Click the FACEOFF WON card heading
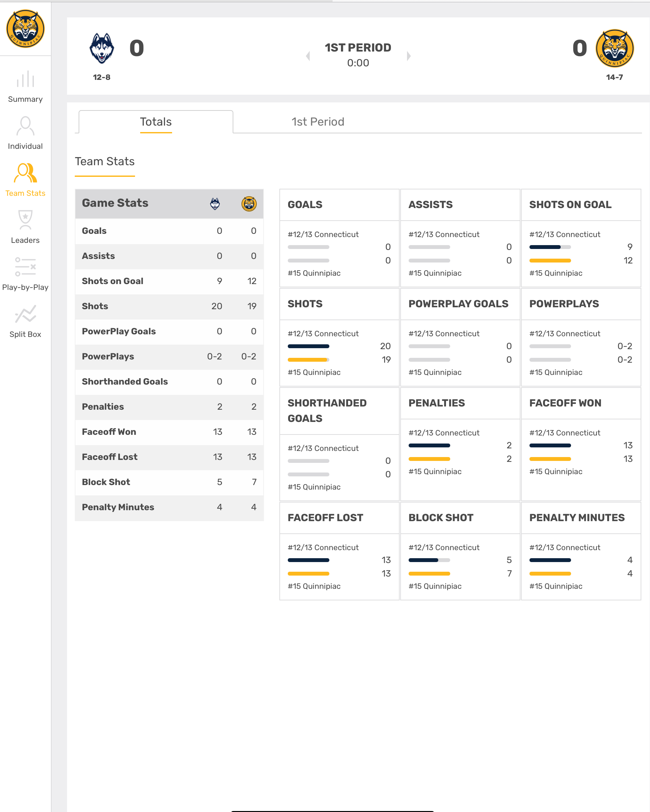Screen dimensions: 650x812 (x=565, y=403)
